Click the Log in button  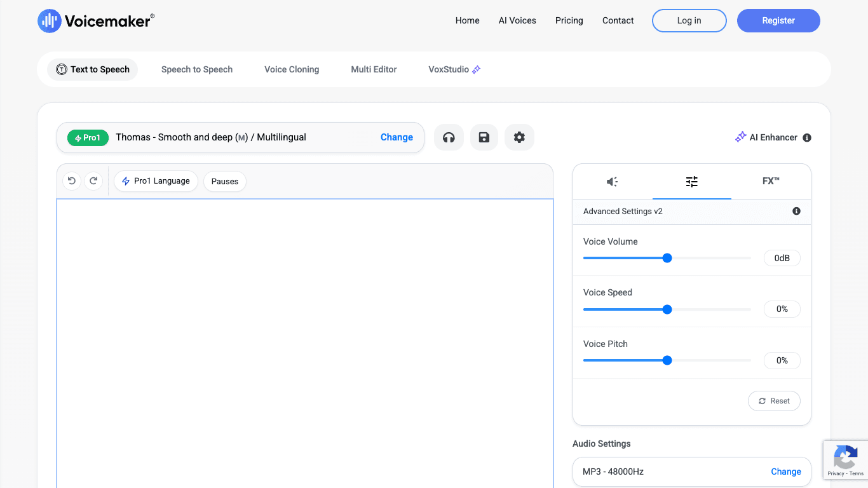coord(689,20)
